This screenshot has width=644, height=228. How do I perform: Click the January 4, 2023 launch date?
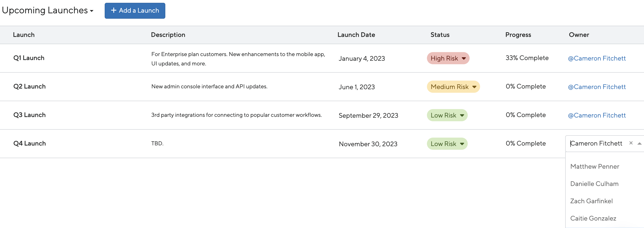(361, 58)
